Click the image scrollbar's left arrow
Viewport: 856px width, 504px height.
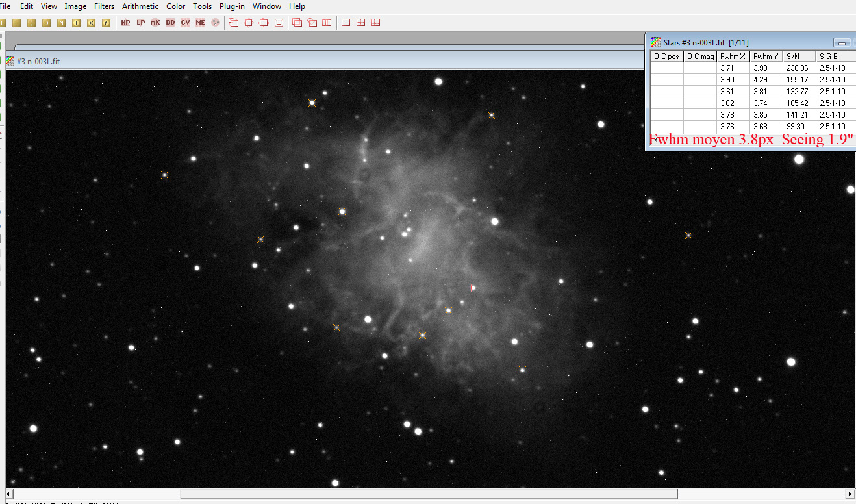(10, 494)
